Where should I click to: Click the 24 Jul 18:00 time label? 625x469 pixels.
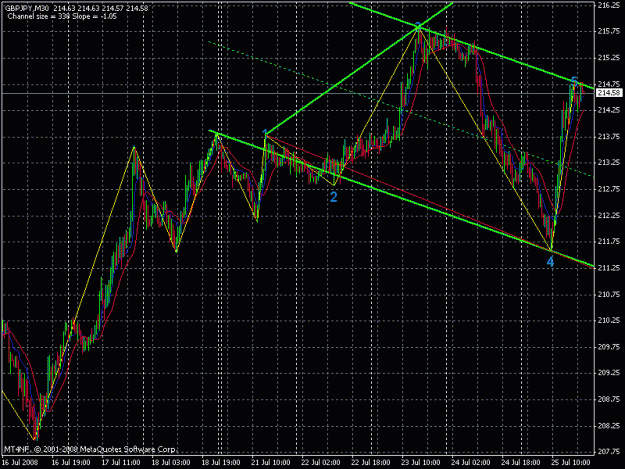click(x=521, y=462)
